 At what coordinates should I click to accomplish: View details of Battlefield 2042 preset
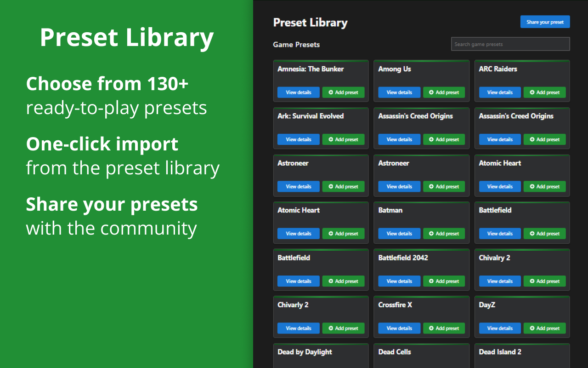coord(399,281)
